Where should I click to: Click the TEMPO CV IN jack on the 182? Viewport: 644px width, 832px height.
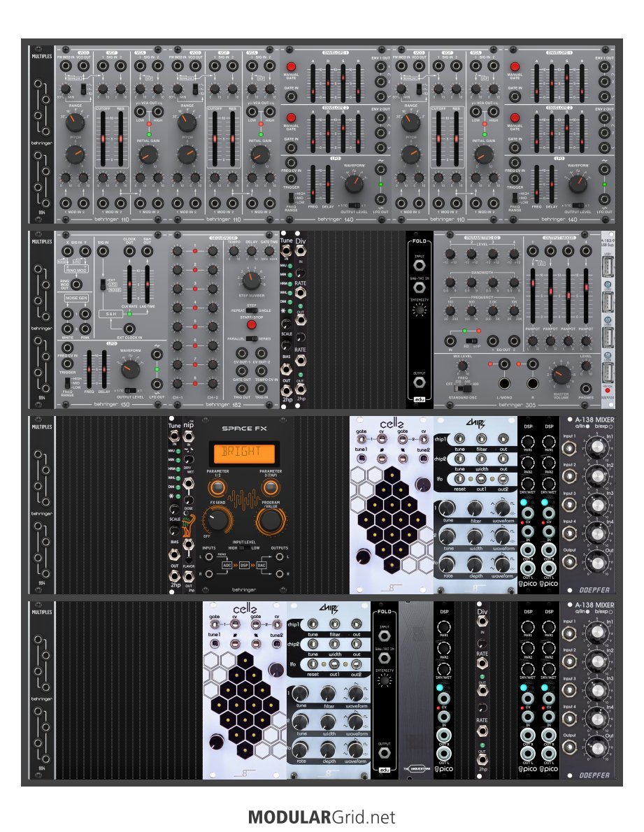[x=261, y=371]
